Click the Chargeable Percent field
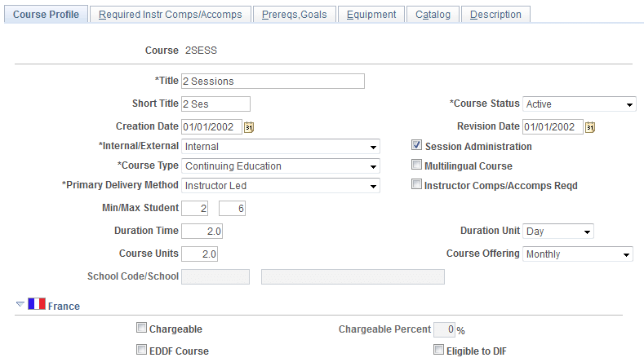The width and height of the screenshot is (644, 362). [x=444, y=329]
